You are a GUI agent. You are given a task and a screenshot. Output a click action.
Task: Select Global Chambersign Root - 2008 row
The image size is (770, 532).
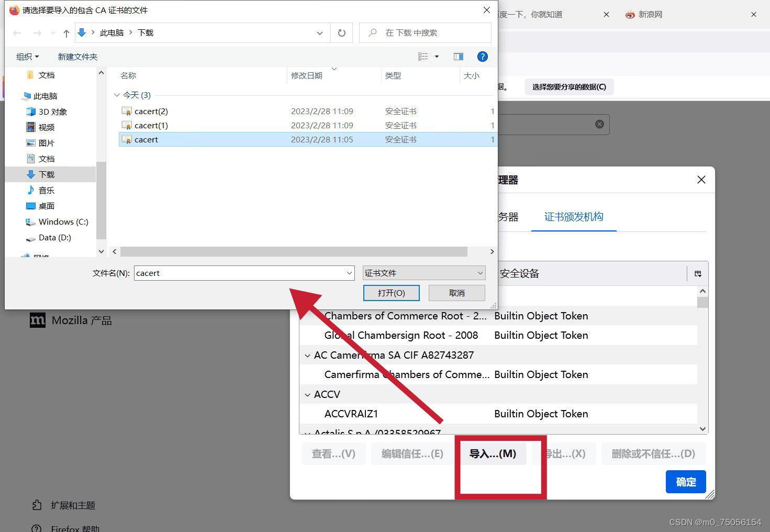(x=498, y=335)
